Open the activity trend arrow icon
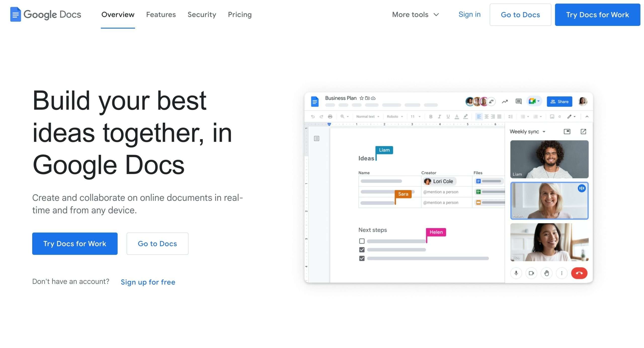Viewport: 644px width, 348px height. click(x=505, y=102)
